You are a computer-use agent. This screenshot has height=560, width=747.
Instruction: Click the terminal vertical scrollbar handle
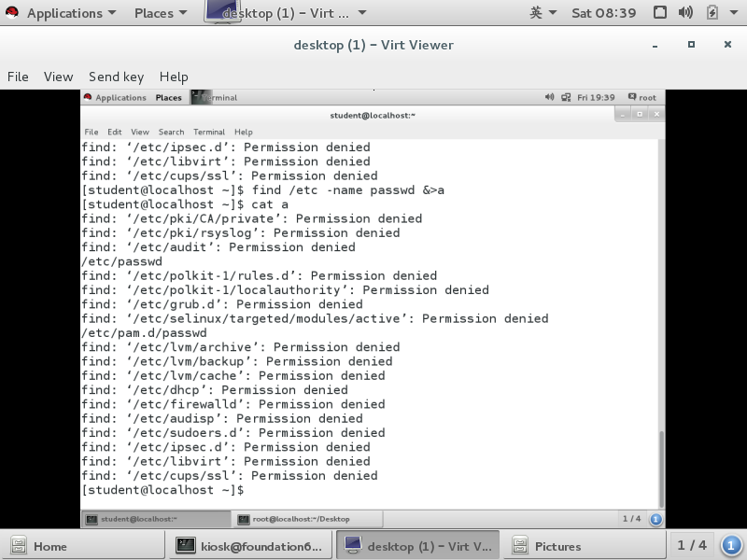click(x=661, y=469)
